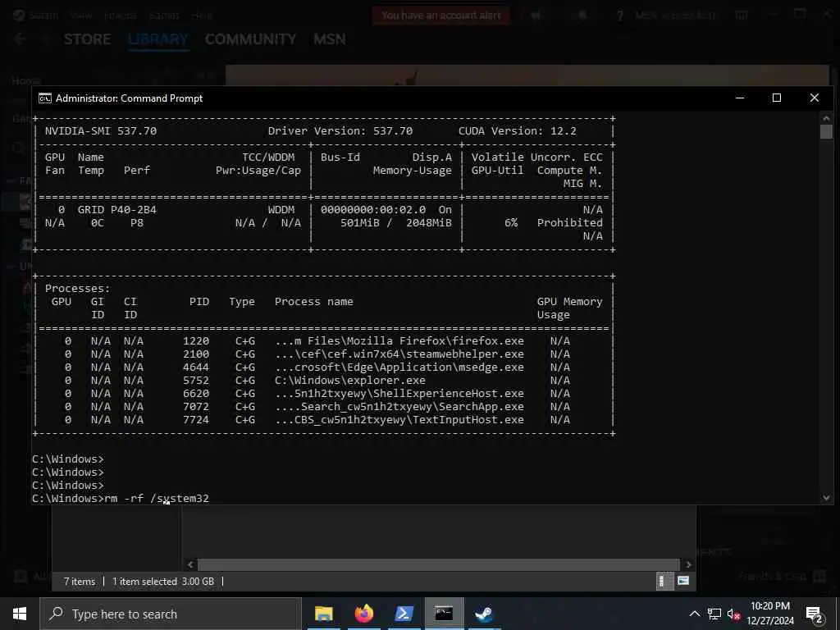840x630 pixels.
Task: Maximize the Command Prompt window
Action: pyautogui.click(x=777, y=98)
